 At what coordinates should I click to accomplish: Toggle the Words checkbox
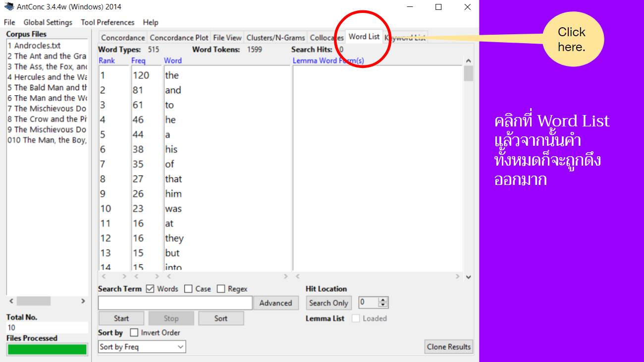click(150, 289)
